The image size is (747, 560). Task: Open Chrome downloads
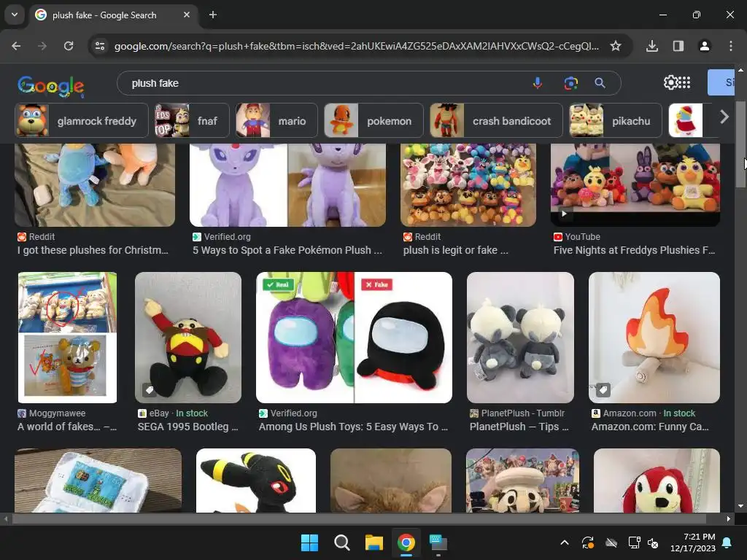tap(652, 46)
